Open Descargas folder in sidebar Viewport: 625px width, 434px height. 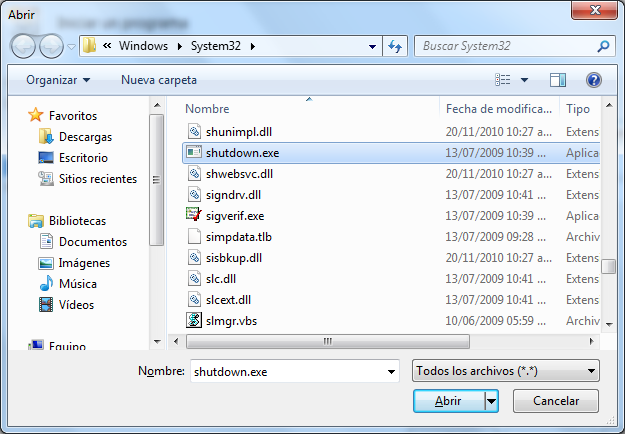(x=85, y=137)
